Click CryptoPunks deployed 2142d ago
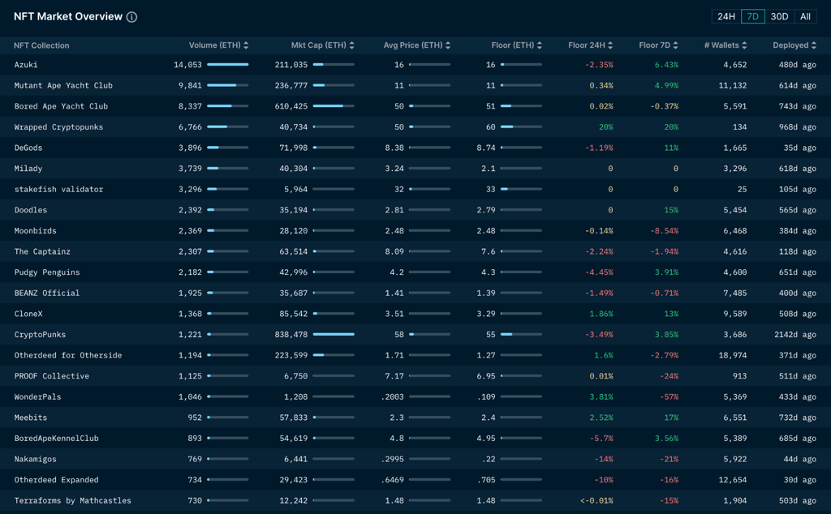Image resolution: width=832 pixels, height=514 pixels. [795, 334]
